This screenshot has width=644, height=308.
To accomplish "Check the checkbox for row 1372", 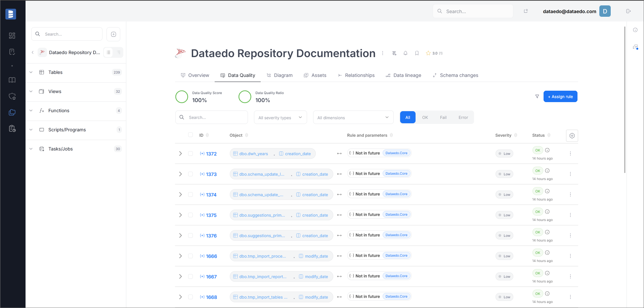I will [190, 153].
